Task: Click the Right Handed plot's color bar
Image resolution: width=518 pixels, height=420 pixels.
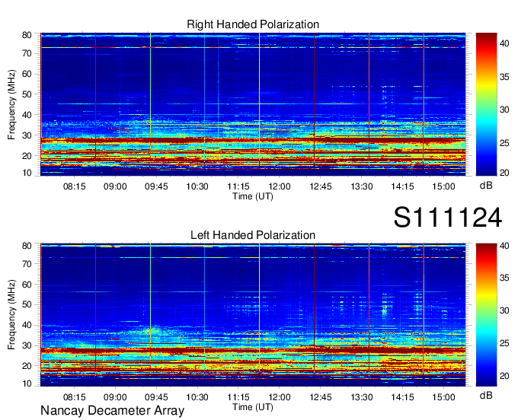Action: coord(486,104)
